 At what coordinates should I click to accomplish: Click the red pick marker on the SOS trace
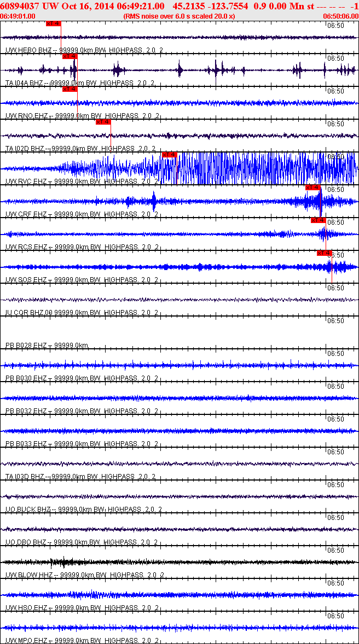(324, 254)
